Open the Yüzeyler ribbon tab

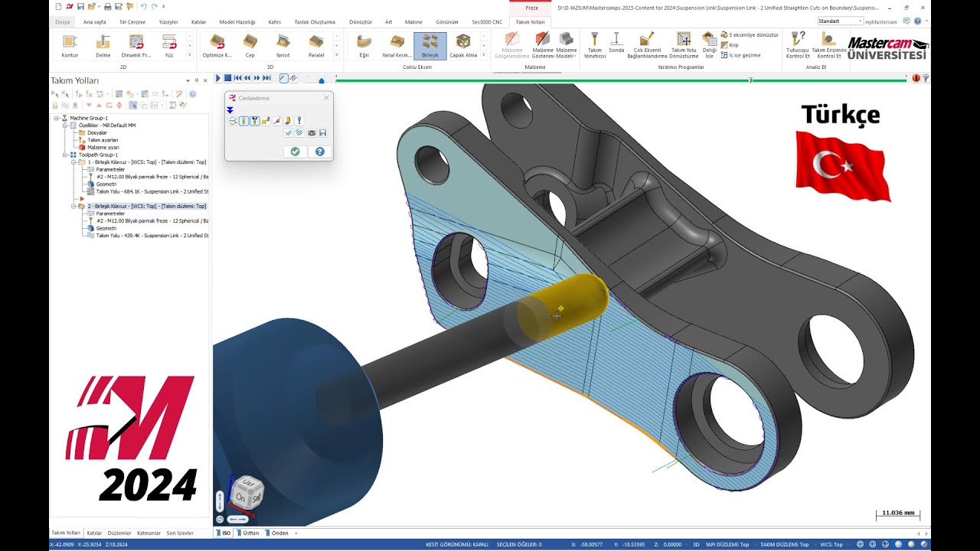168,22
